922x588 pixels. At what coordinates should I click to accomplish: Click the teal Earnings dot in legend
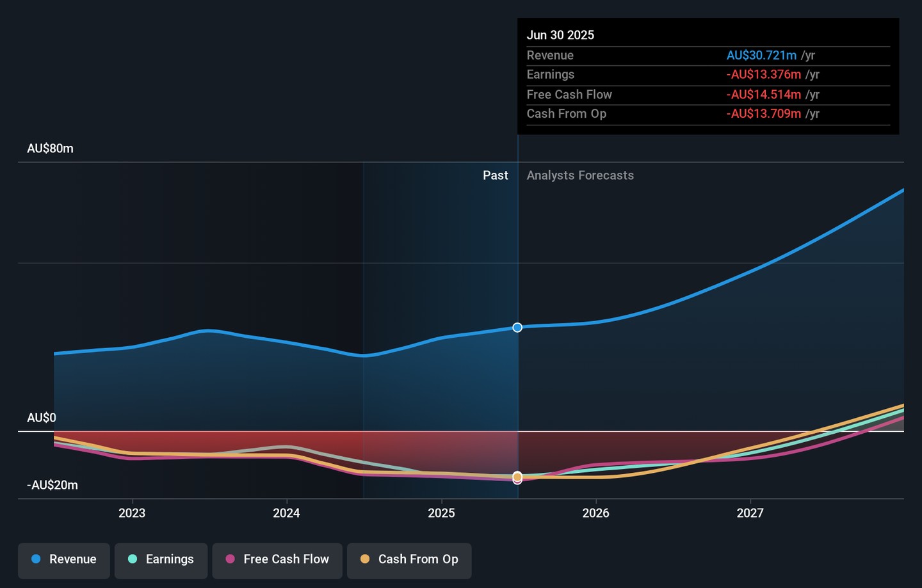pos(133,559)
